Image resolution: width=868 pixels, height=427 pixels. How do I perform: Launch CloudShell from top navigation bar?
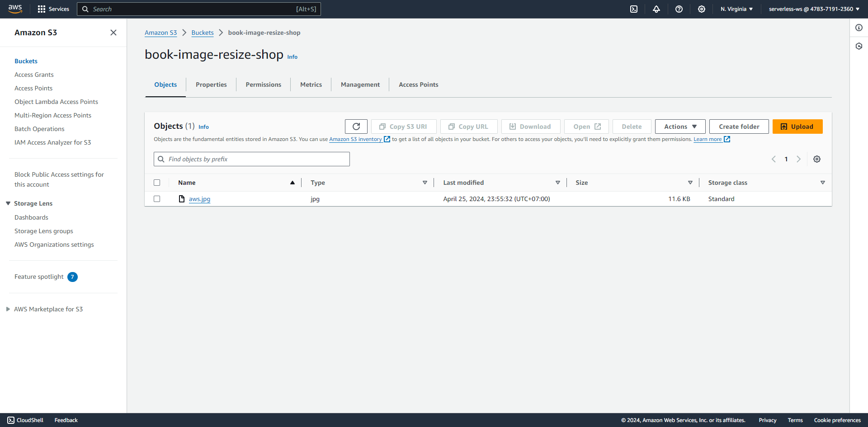coord(634,9)
